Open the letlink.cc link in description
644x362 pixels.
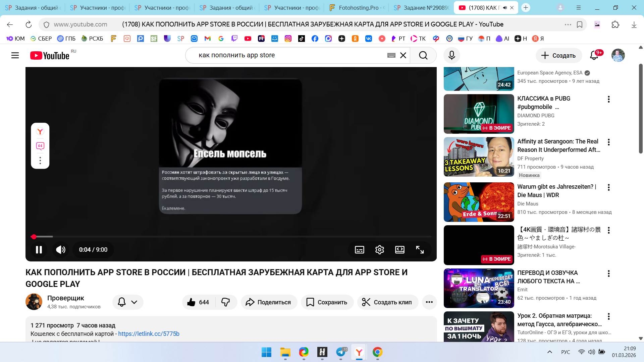pos(149,334)
